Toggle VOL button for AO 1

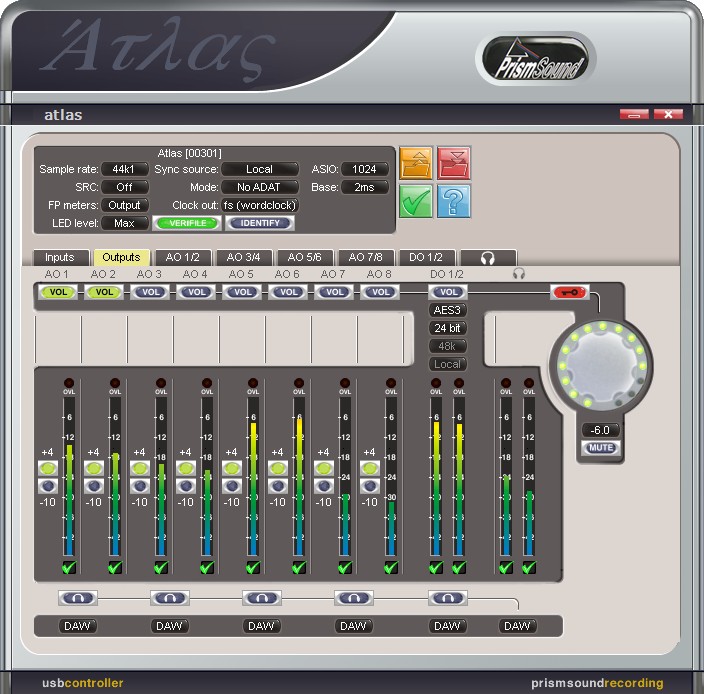pyautogui.click(x=58, y=292)
